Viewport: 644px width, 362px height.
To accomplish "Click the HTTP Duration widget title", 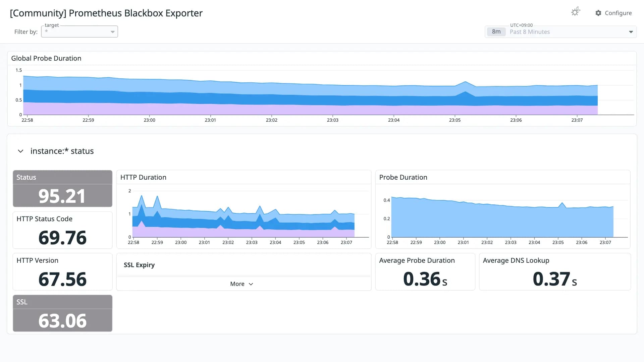I will 143,177.
